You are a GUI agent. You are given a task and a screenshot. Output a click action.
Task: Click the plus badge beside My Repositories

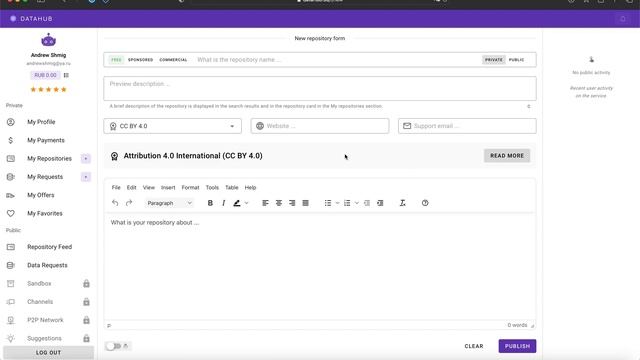point(86,158)
